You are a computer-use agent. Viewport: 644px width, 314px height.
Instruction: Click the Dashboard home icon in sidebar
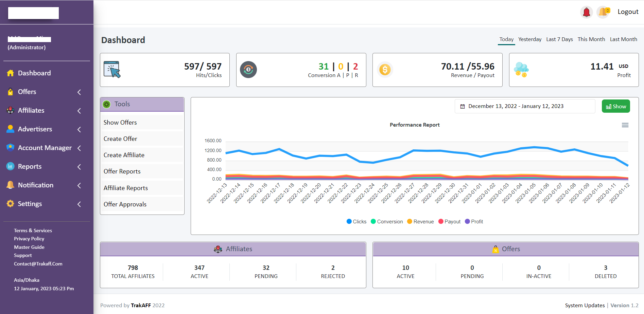pyautogui.click(x=10, y=73)
